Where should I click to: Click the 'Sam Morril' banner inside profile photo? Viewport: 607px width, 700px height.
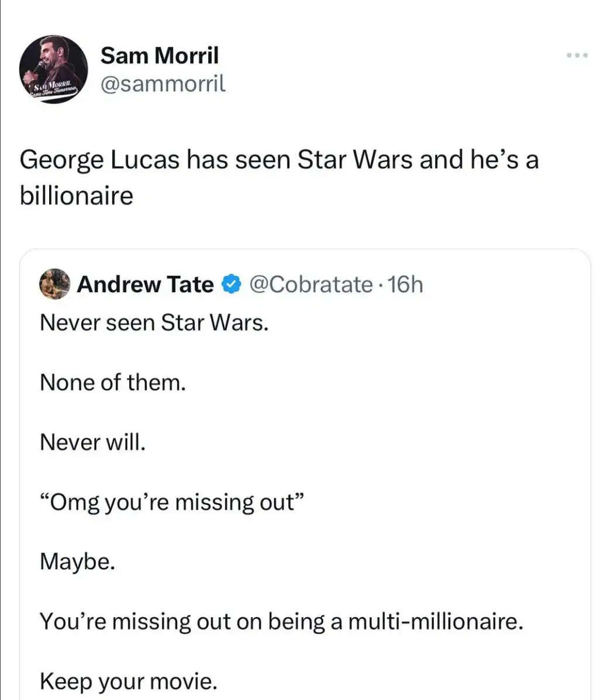pos(51,89)
